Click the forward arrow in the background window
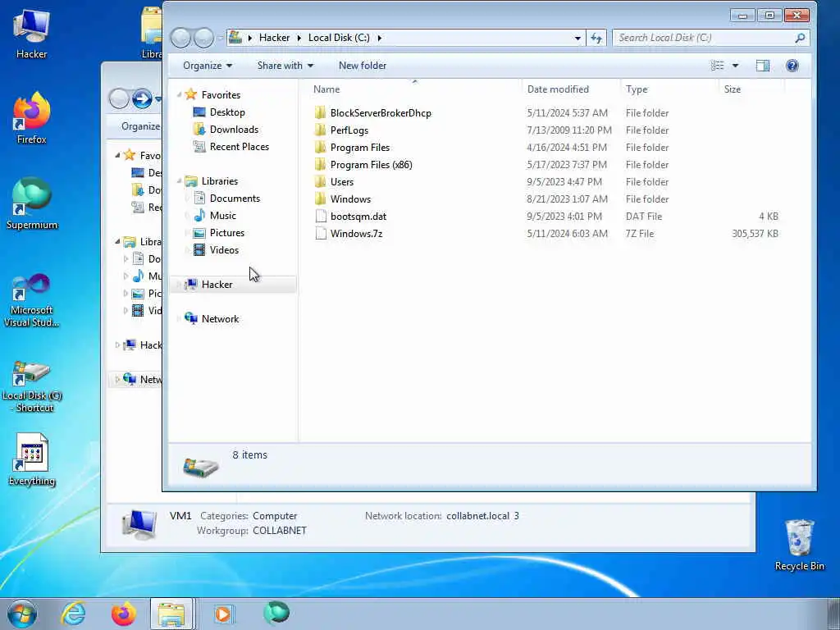Viewport: 840px width, 630px height. (142, 98)
